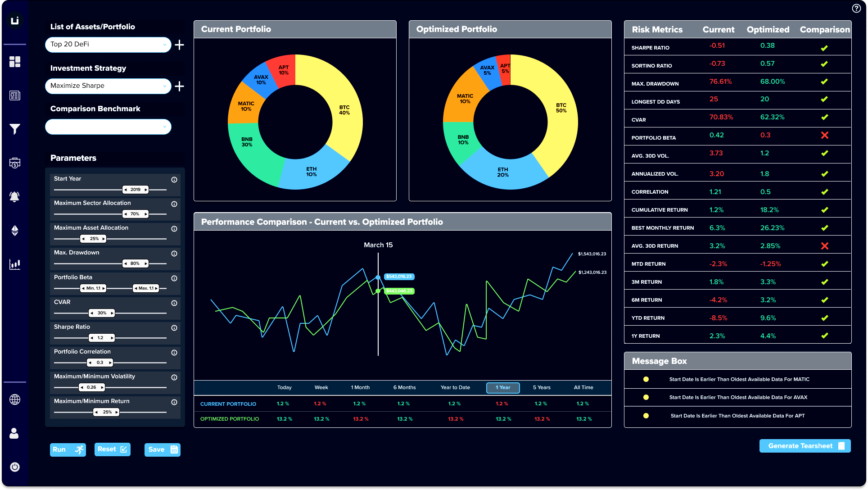Click the yellow indicator next to MATIC warning message
868x490 pixels.
(646, 379)
